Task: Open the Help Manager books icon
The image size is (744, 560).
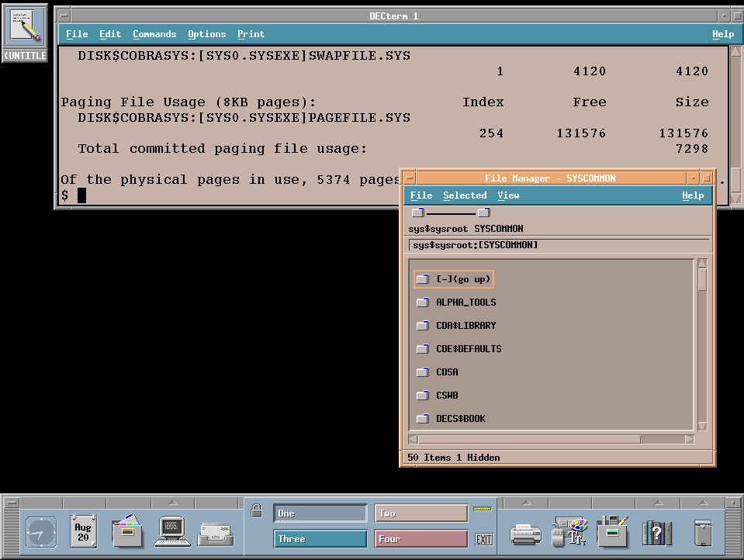Action: click(657, 533)
